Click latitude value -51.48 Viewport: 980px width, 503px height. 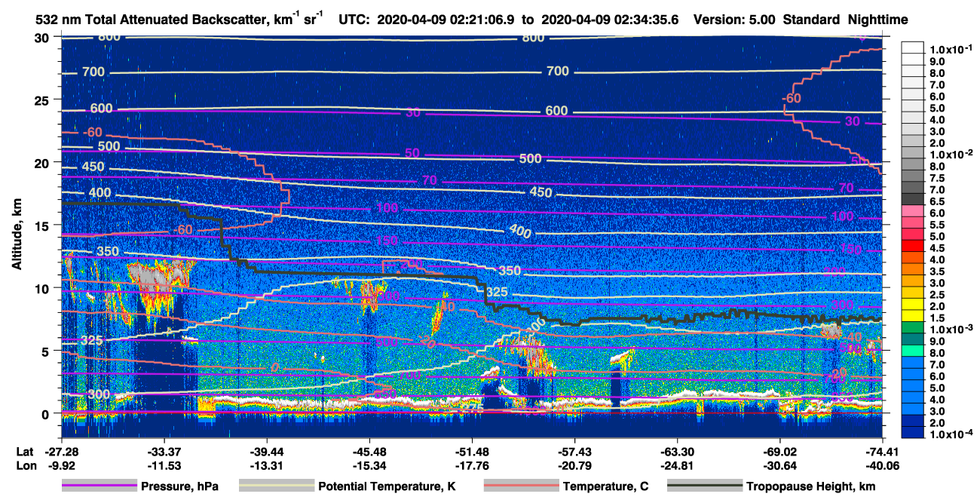(472, 451)
